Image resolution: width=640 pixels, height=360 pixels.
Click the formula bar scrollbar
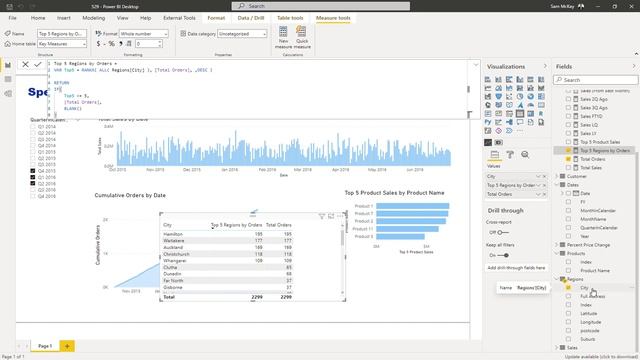469,89
